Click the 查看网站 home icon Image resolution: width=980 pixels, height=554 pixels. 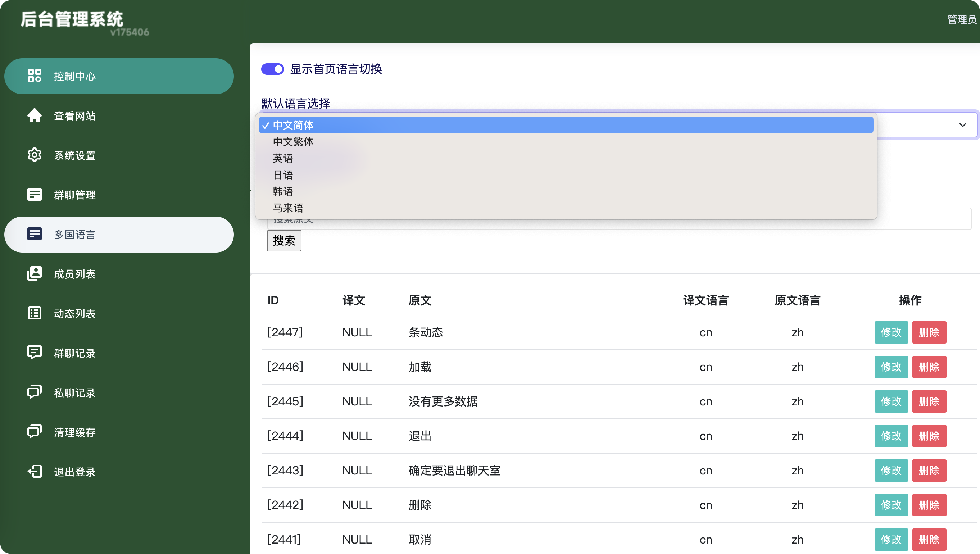pyautogui.click(x=35, y=116)
